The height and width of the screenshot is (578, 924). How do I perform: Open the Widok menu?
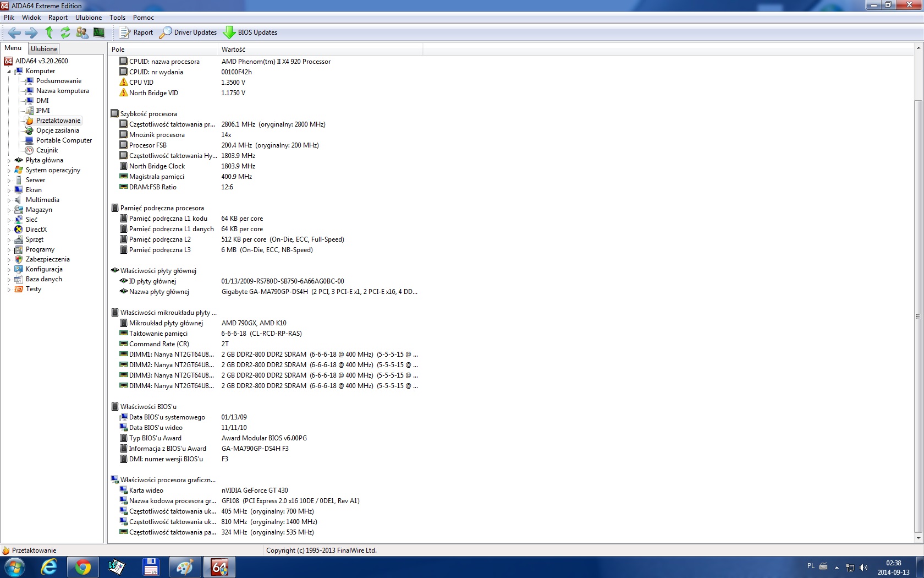pyautogui.click(x=31, y=18)
